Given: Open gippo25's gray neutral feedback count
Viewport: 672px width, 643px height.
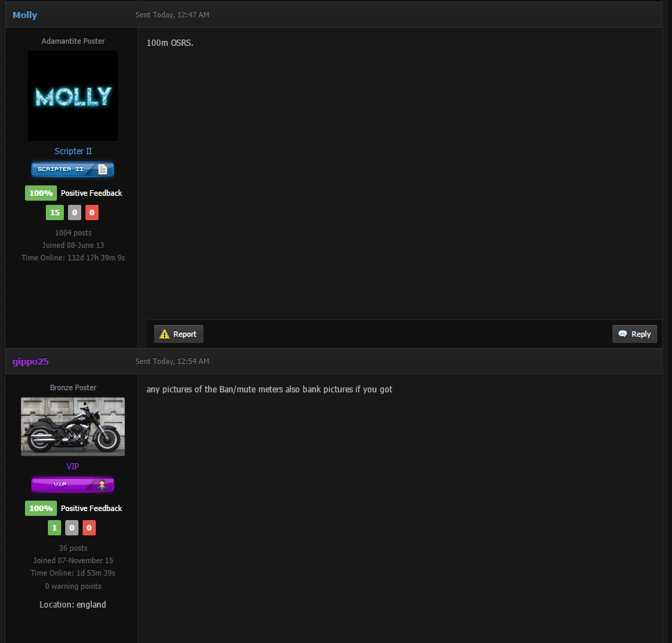Looking at the screenshot, I should click(72, 528).
